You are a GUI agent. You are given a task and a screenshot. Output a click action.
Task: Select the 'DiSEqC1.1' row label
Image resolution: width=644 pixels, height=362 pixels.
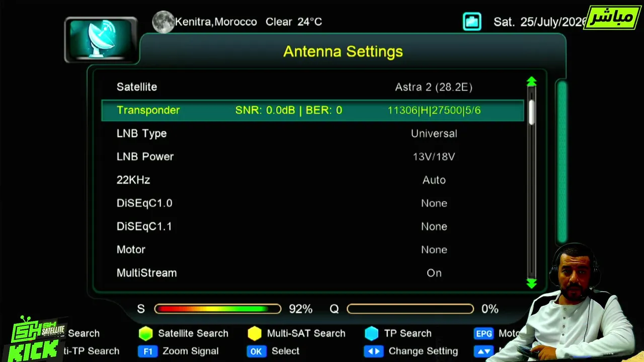pyautogui.click(x=144, y=226)
